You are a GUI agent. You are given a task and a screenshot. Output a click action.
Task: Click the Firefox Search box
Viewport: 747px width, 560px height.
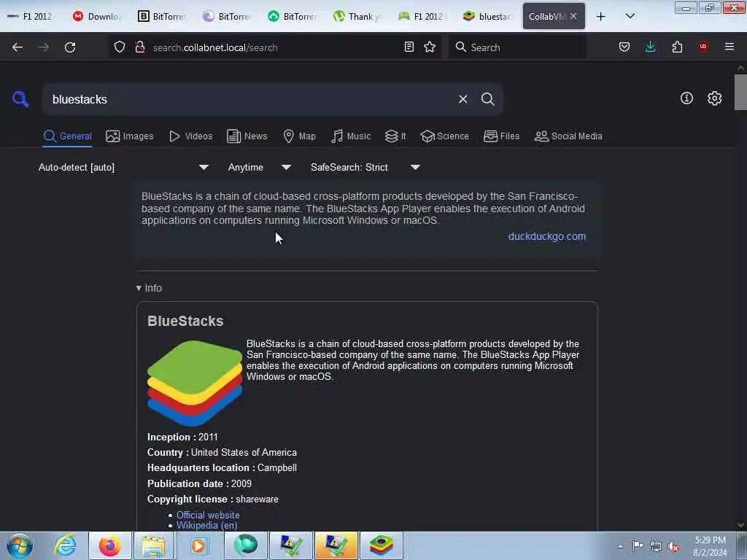pyautogui.click(x=517, y=47)
